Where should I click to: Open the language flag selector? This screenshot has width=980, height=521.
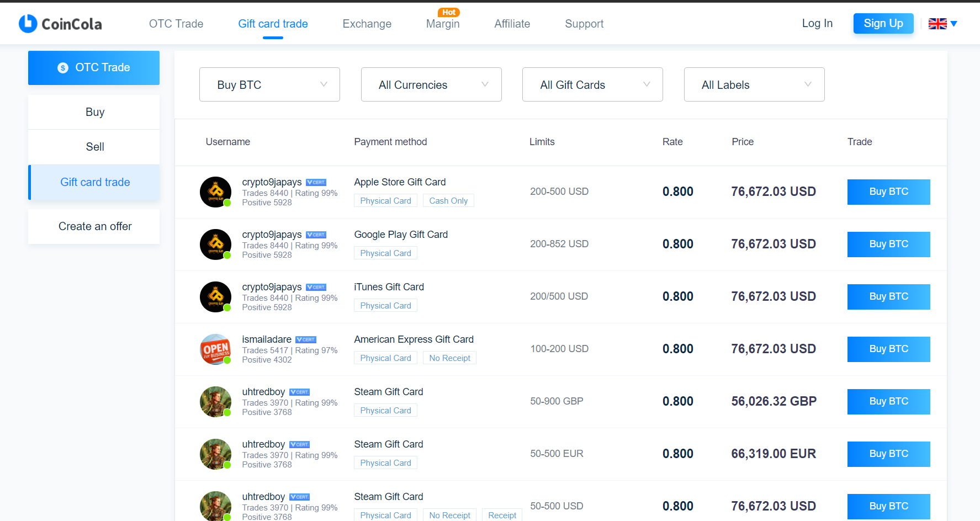pyautogui.click(x=942, y=24)
